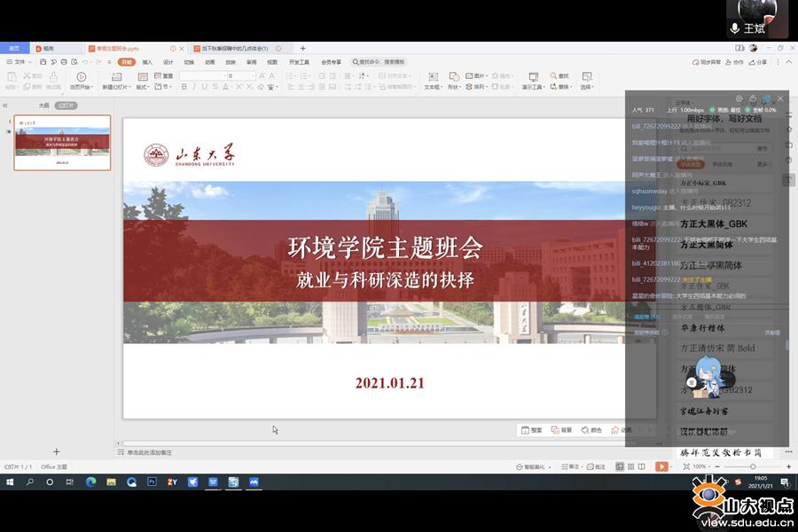Click the orange slideshow play button in status bar
The image size is (798, 532).
click(x=661, y=466)
